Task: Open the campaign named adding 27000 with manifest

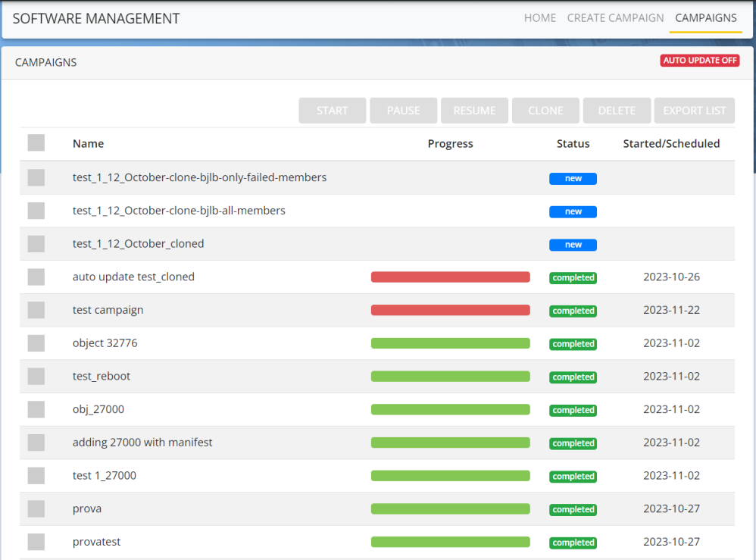Action: tap(142, 443)
